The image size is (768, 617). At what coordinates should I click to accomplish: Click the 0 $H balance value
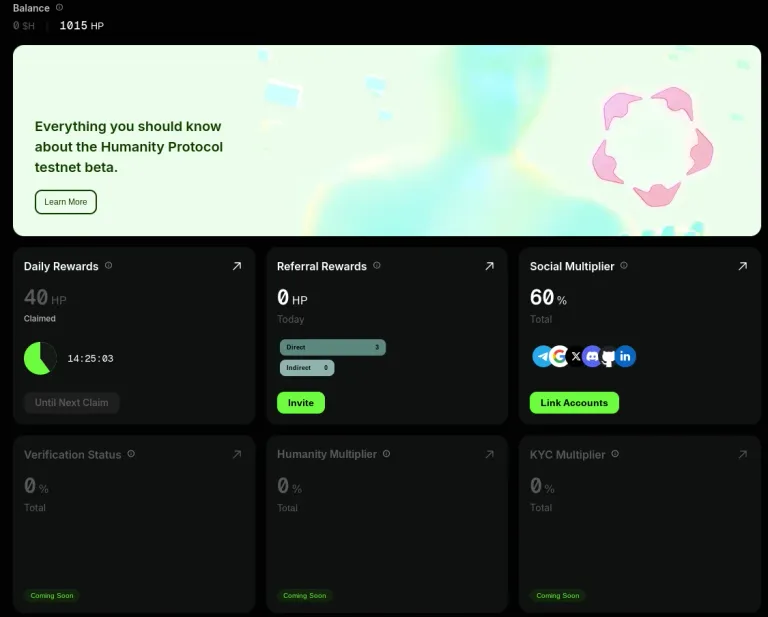click(24, 25)
